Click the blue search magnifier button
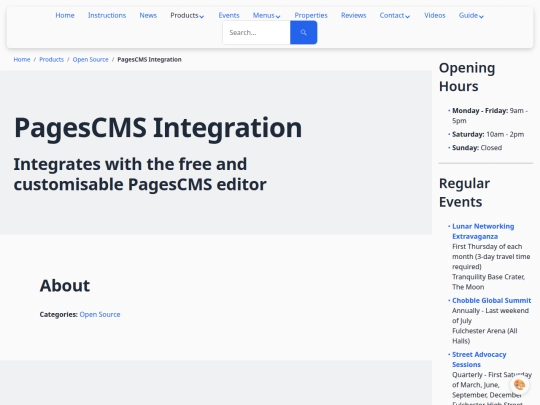540x405 pixels. 303,32
